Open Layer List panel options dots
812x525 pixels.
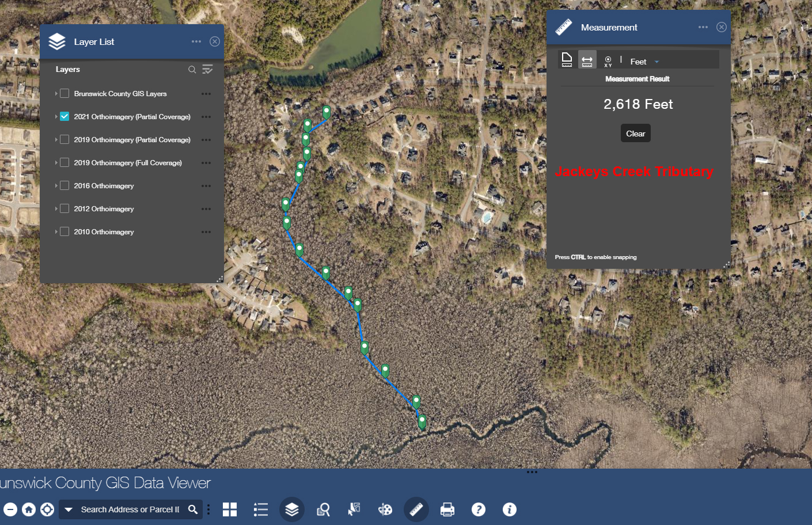point(196,41)
